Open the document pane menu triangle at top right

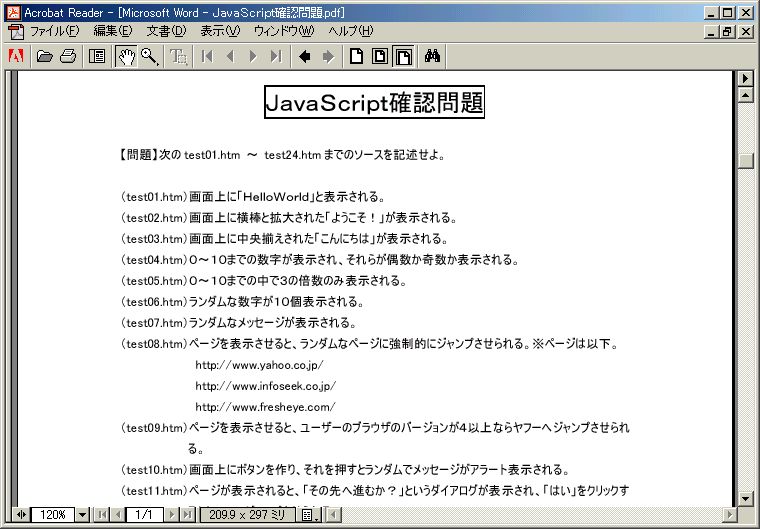pos(745,78)
